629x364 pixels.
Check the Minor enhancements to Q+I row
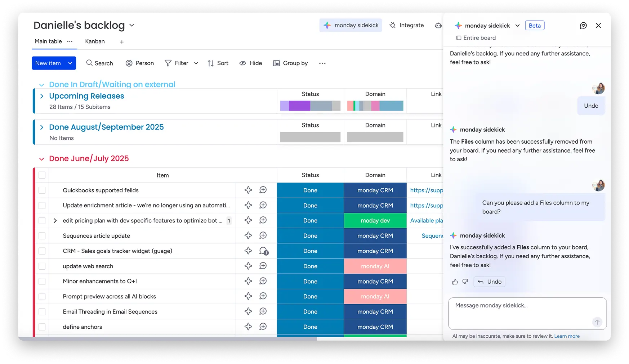coord(42,281)
